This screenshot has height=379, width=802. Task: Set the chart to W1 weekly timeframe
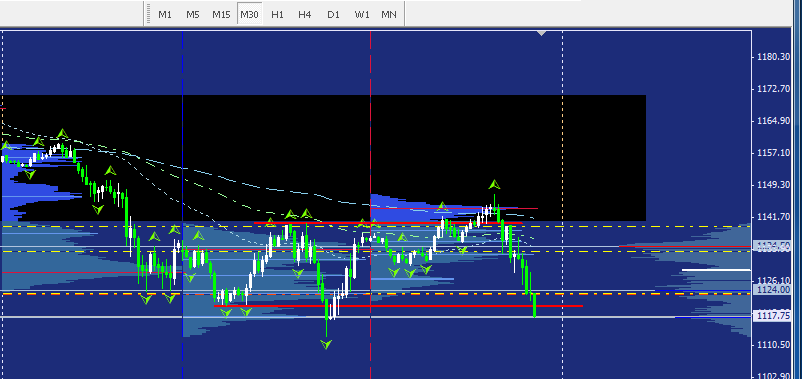(x=362, y=14)
